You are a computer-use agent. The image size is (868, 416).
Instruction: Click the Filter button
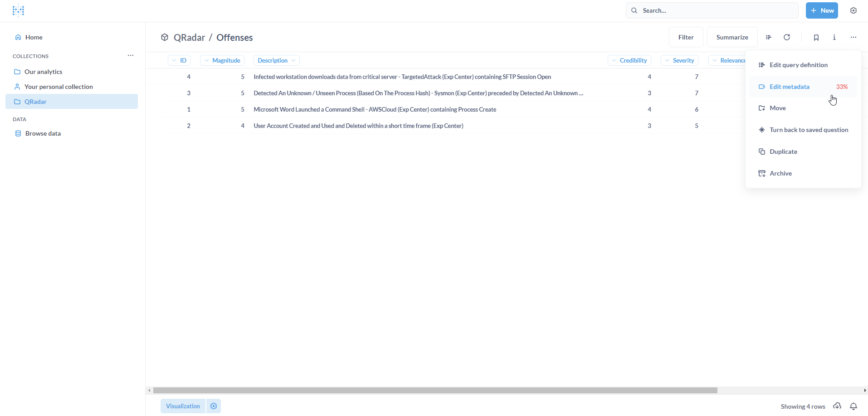(x=686, y=37)
